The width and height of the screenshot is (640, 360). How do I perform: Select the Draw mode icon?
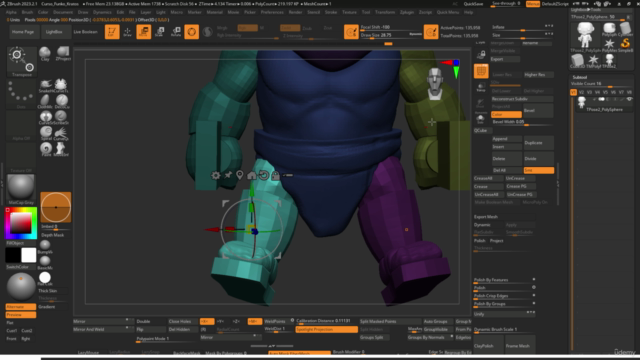127,32
